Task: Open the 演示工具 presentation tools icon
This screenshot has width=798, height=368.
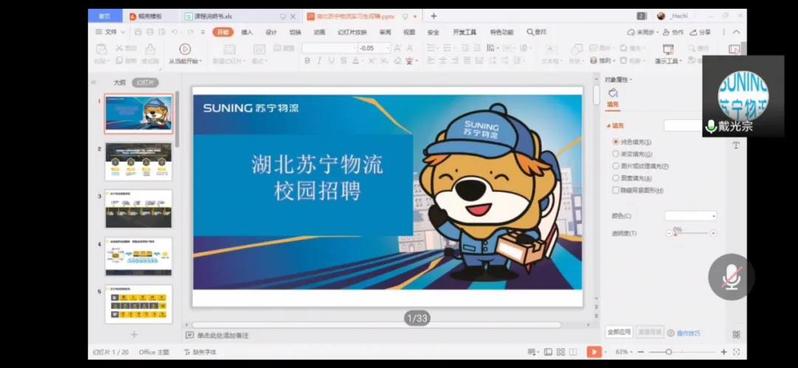Action: click(x=668, y=49)
